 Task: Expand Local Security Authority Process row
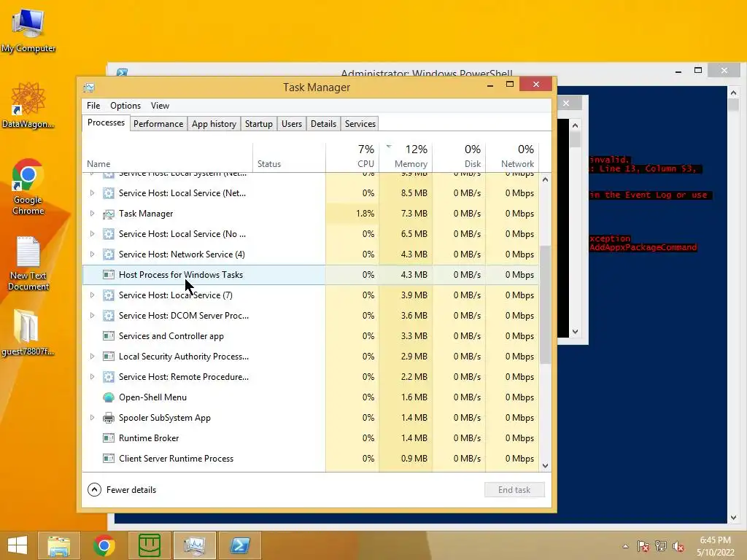(x=92, y=356)
